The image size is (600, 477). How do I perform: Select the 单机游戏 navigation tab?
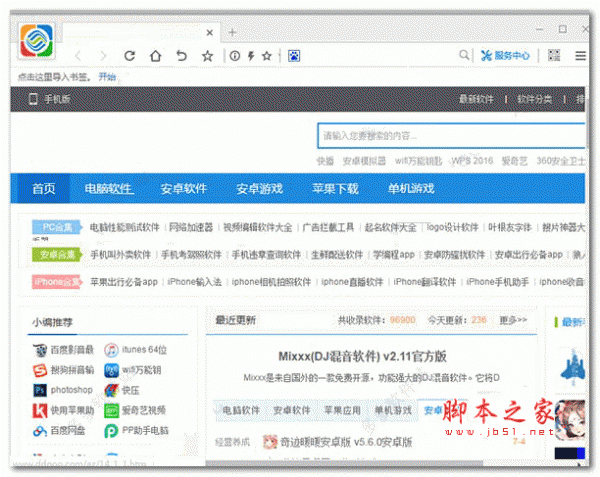411,189
